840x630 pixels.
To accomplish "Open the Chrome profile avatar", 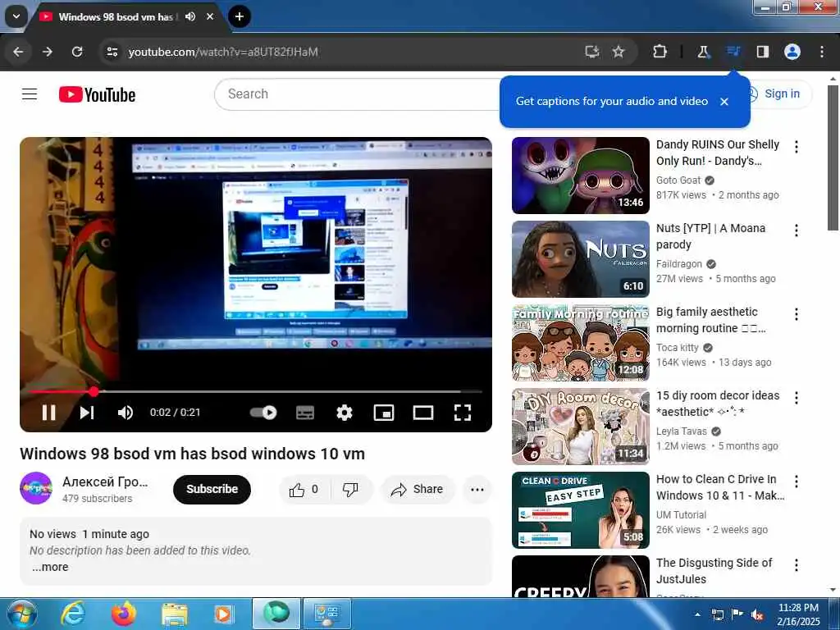I will click(792, 52).
